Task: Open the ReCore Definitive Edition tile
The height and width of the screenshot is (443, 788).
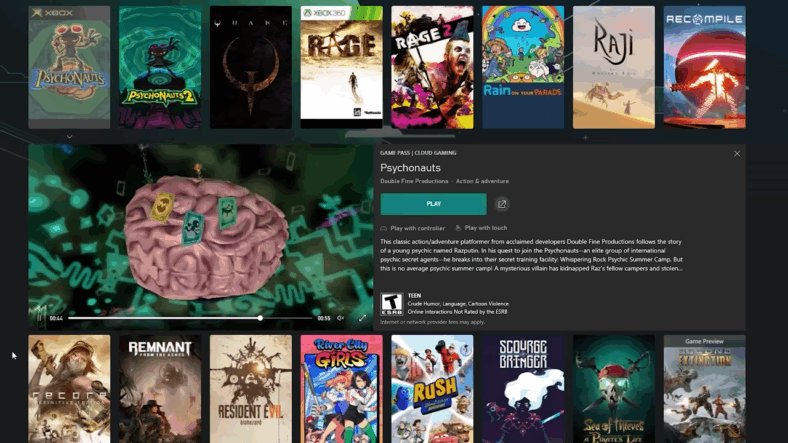Action: [x=69, y=389]
